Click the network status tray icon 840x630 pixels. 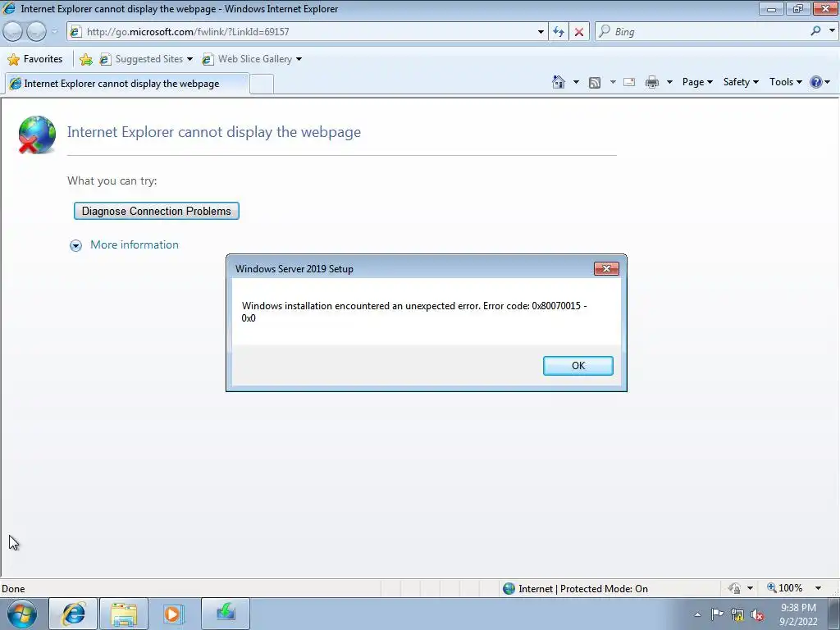[737, 615]
